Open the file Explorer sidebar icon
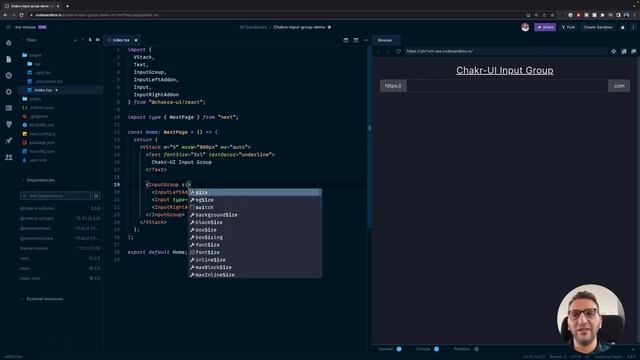The height and width of the screenshot is (360, 640). [9, 59]
